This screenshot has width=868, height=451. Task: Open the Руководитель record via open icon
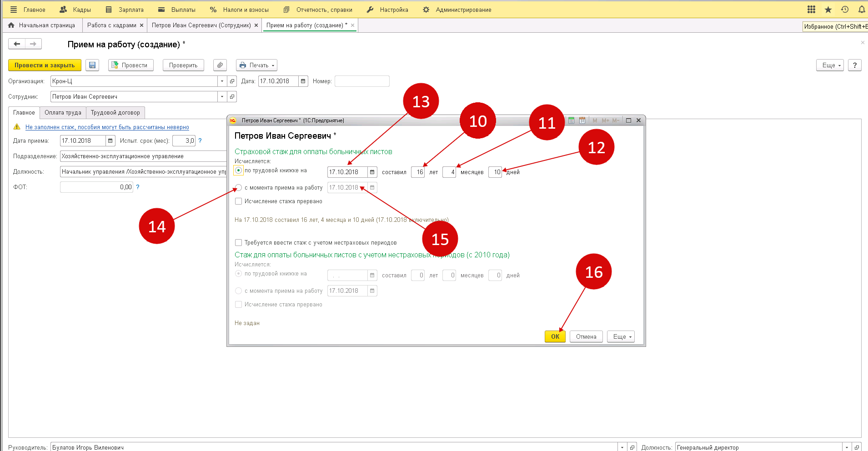(x=632, y=447)
